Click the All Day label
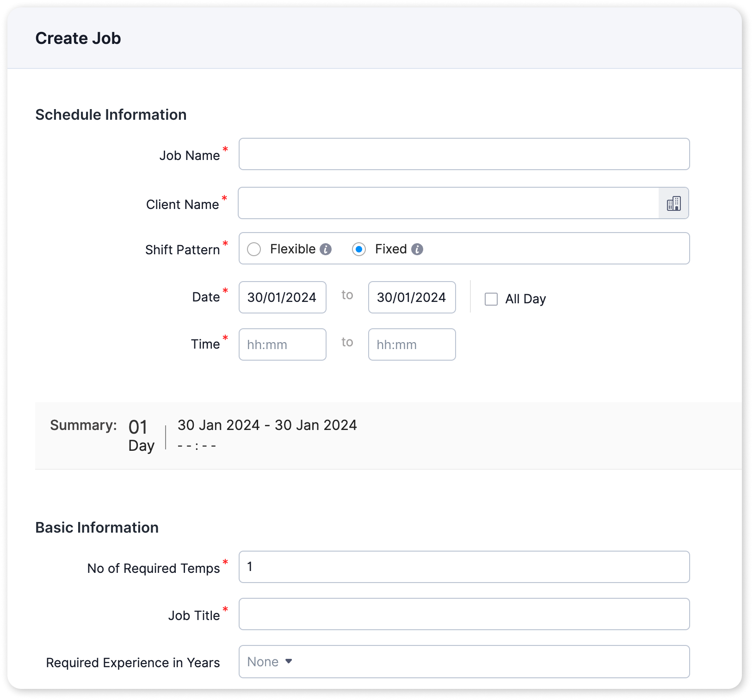The height and width of the screenshot is (700, 753). pos(525,299)
